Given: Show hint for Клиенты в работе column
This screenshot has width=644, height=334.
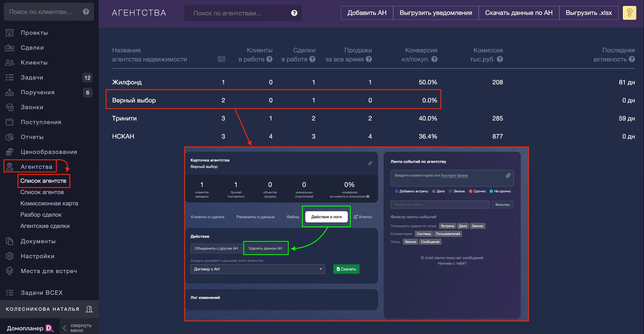Looking at the screenshot, I should point(269,59).
